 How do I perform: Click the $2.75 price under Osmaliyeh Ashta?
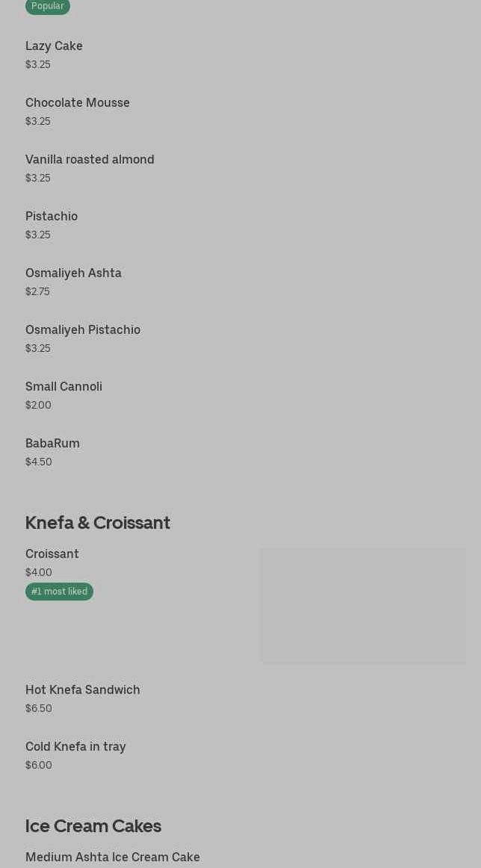[37, 292]
